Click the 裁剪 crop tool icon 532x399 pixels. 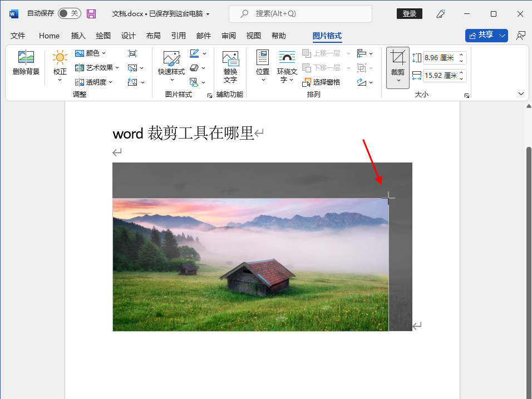(x=398, y=57)
